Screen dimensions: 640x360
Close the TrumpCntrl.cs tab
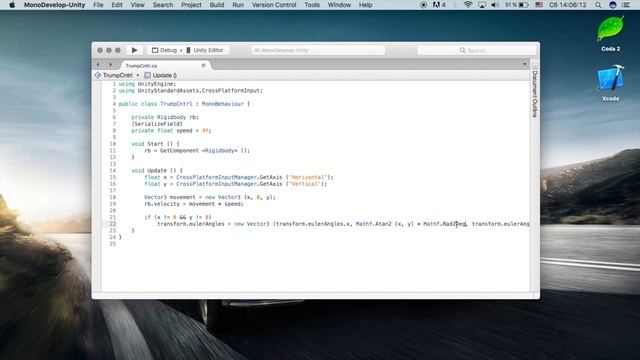[203, 65]
